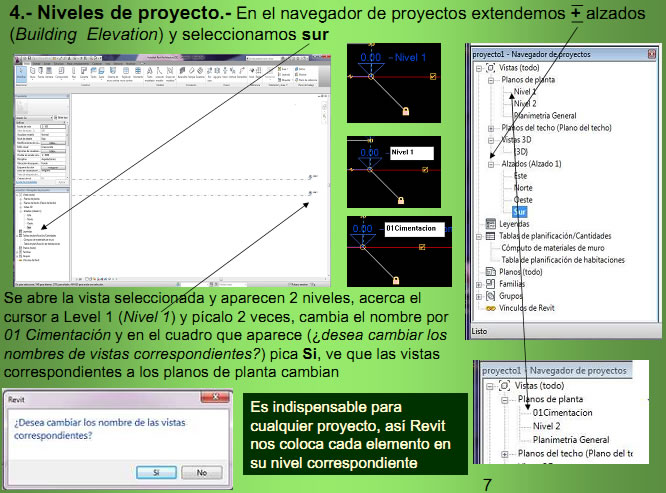
Task: Click the Tablas de planificación/Cantidades icon
Action: (x=491, y=236)
